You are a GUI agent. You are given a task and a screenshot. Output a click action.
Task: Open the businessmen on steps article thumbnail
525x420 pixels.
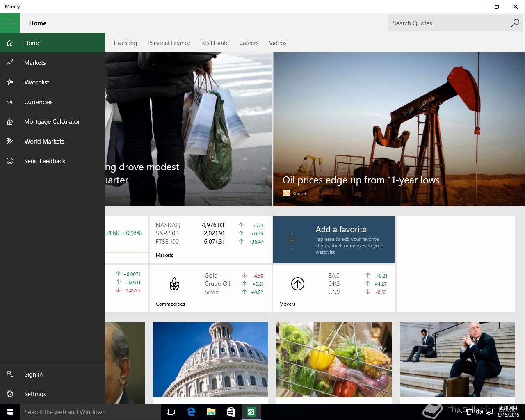tap(457, 359)
